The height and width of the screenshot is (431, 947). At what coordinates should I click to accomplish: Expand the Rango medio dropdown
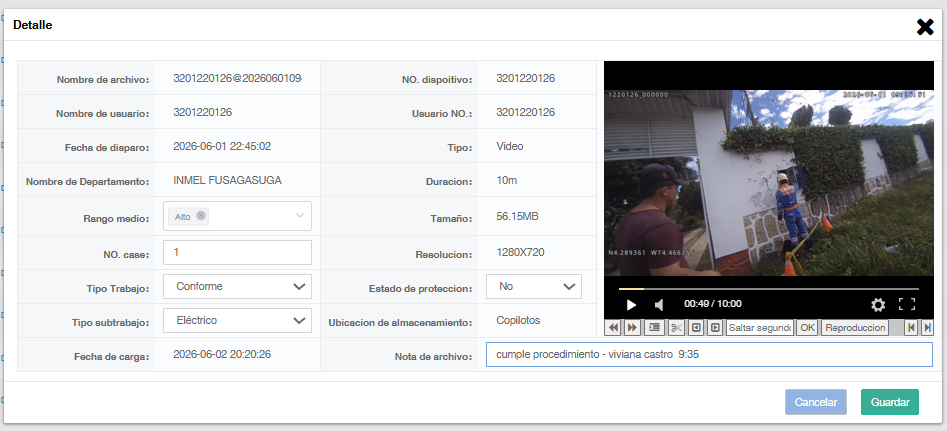pyautogui.click(x=300, y=216)
